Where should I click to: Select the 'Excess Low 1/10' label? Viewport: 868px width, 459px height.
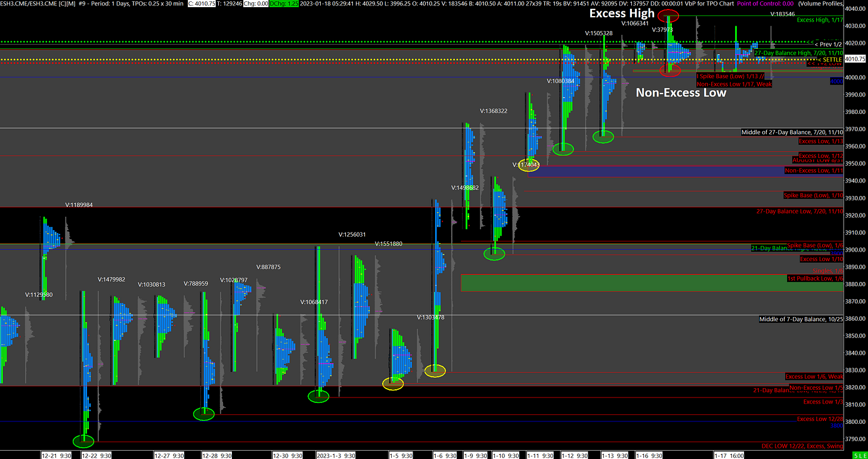(x=820, y=259)
